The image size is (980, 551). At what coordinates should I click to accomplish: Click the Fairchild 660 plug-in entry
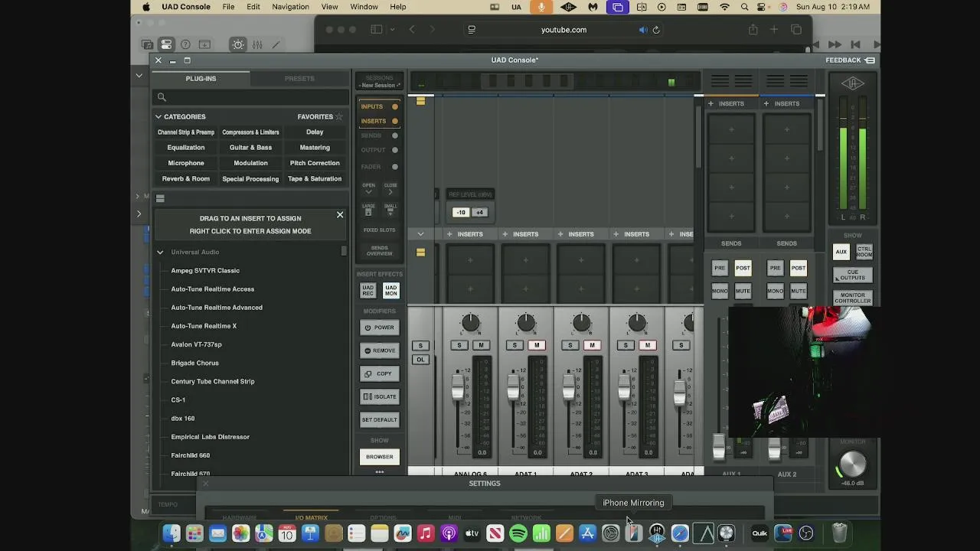(190, 455)
